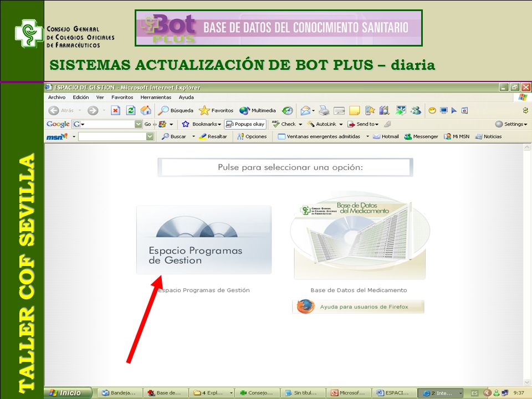The image size is (532, 399).
Task: Click the MSN Buscar button
Action: click(x=173, y=137)
